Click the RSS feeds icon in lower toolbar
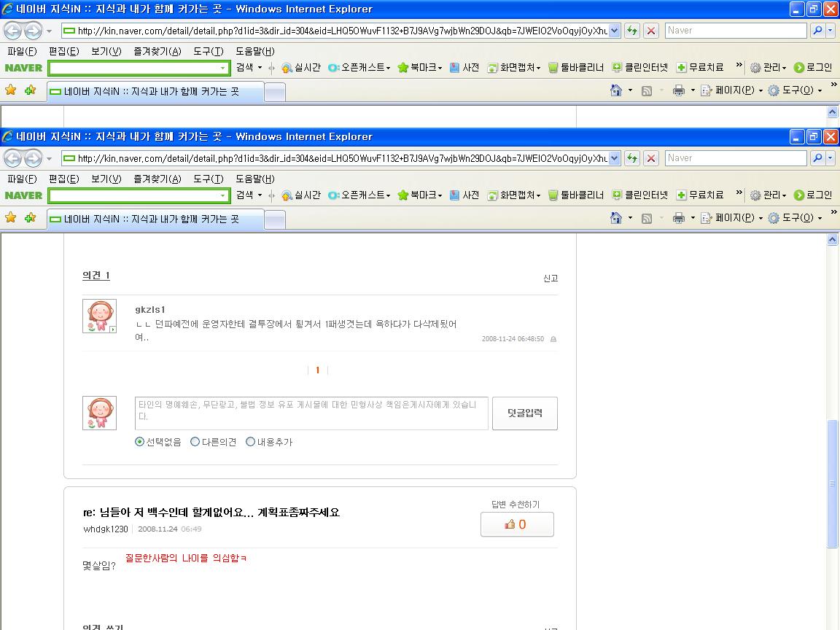This screenshot has height=630, width=840. pyautogui.click(x=647, y=218)
